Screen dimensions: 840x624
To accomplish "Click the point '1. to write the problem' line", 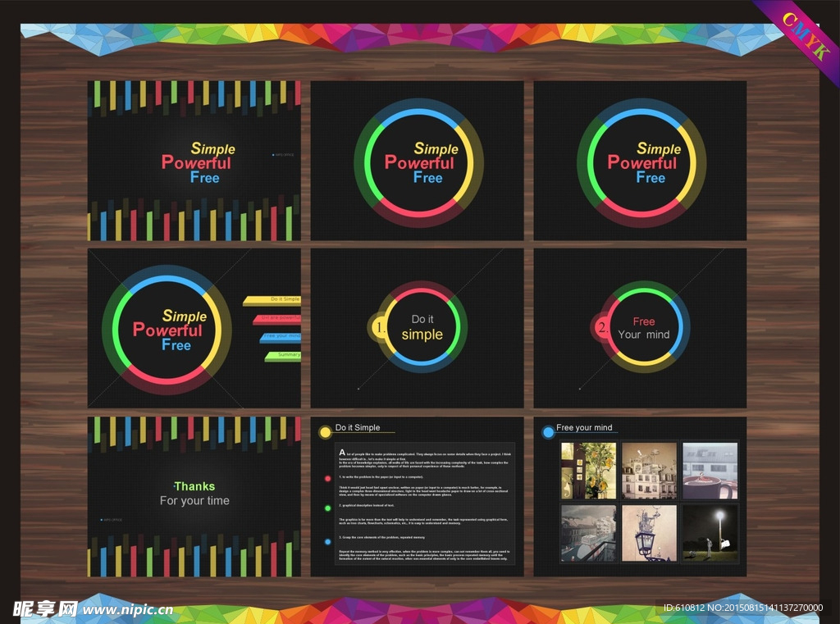I will 381,476.
